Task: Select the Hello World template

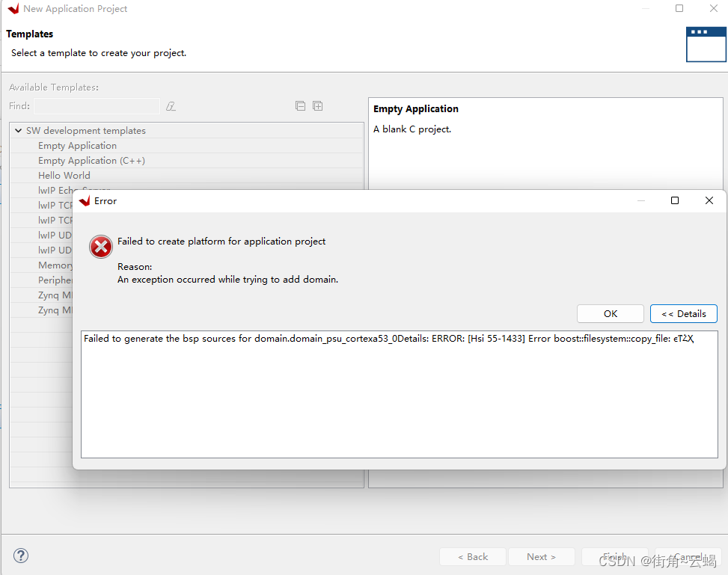Action: tap(64, 175)
